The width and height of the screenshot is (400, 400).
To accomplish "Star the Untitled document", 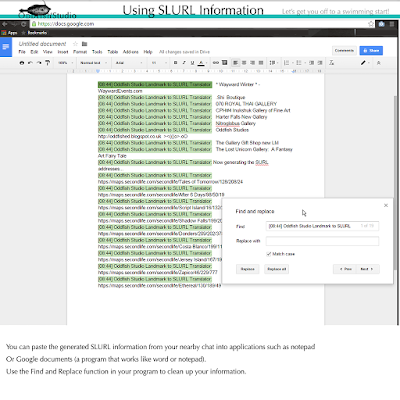I will click(x=75, y=44).
